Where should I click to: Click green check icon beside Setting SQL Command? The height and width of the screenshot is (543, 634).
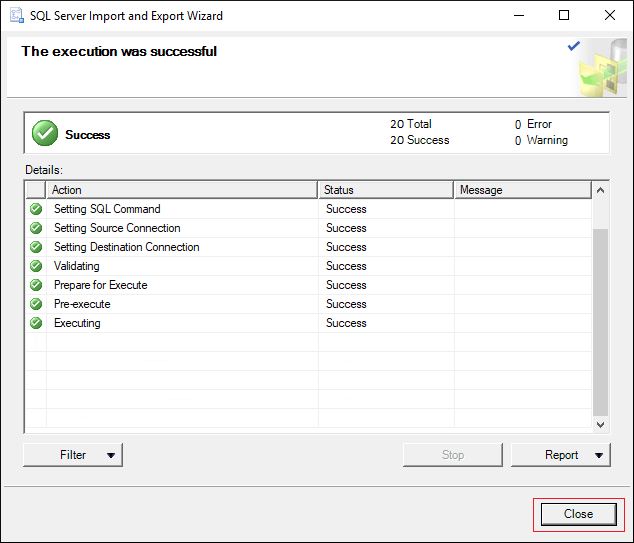[36, 209]
